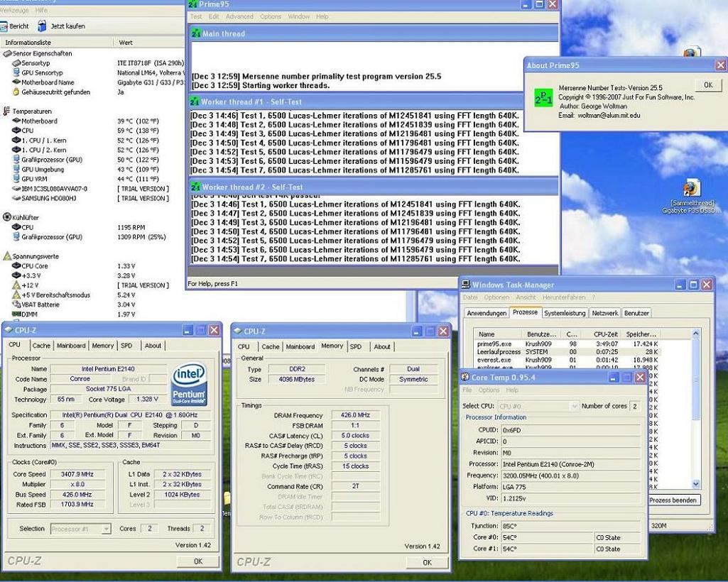Open Prime95 Advanced menu
Screen dimensions: 728x582
coord(239,17)
